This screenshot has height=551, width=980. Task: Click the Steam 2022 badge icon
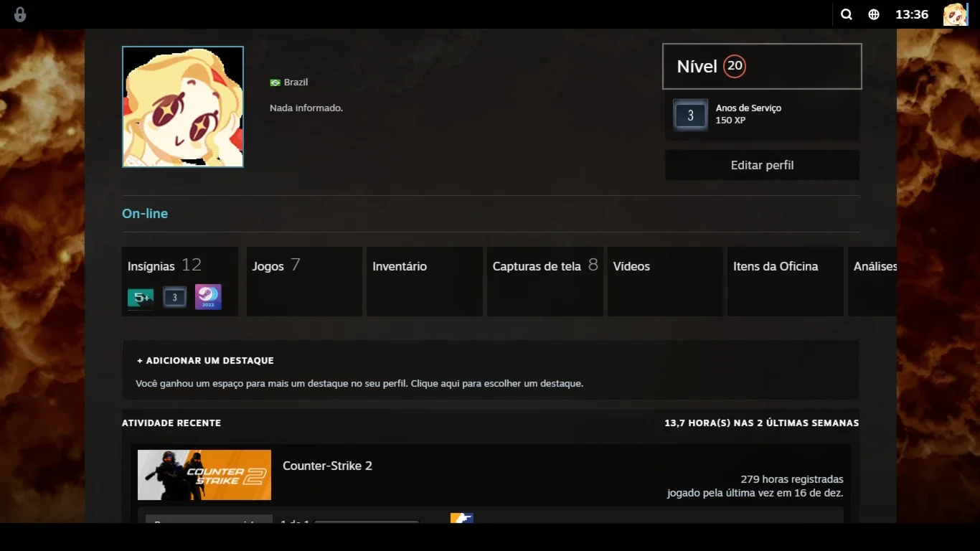point(208,297)
